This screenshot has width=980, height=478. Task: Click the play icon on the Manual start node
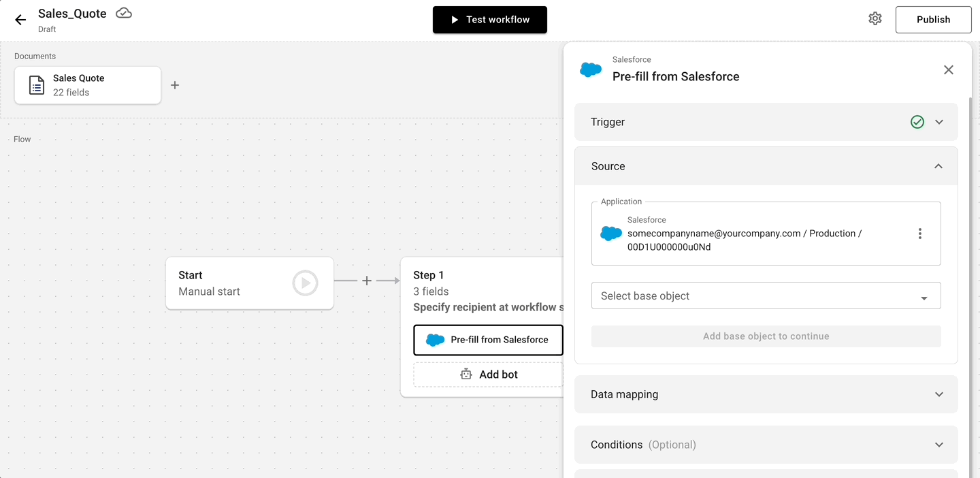[x=304, y=283]
